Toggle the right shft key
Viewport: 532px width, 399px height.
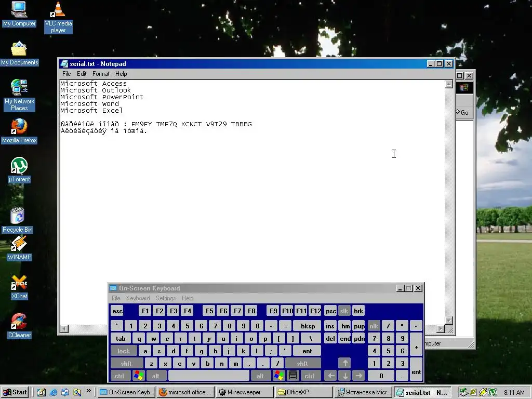click(302, 363)
